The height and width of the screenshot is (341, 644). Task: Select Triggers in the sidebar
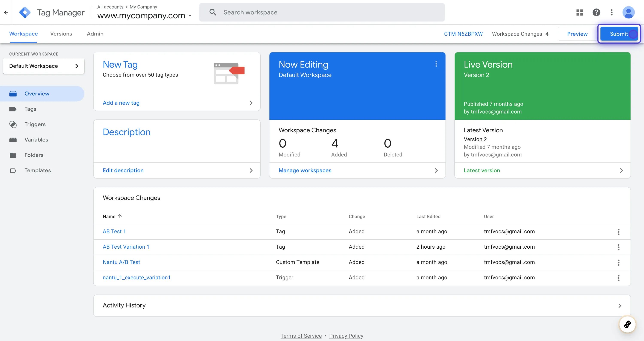(x=35, y=124)
